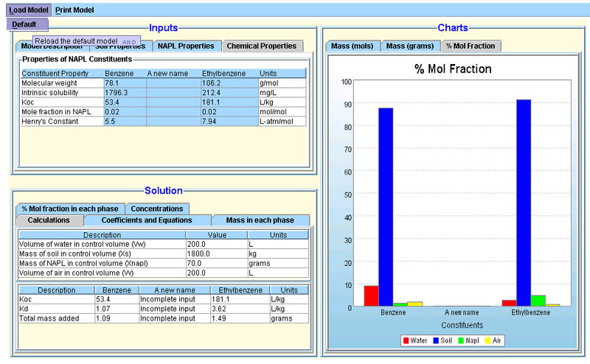Choose Default from the Load Model menu
Image resolution: width=590 pixels, height=364 pixels.
point(24,24)
